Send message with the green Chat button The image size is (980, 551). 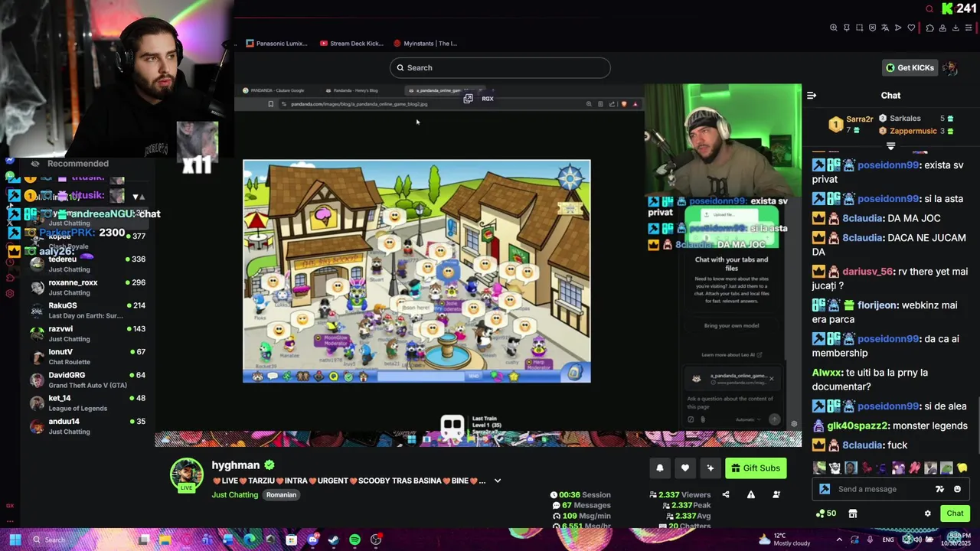pyautogui.click(x=955, y=514)
